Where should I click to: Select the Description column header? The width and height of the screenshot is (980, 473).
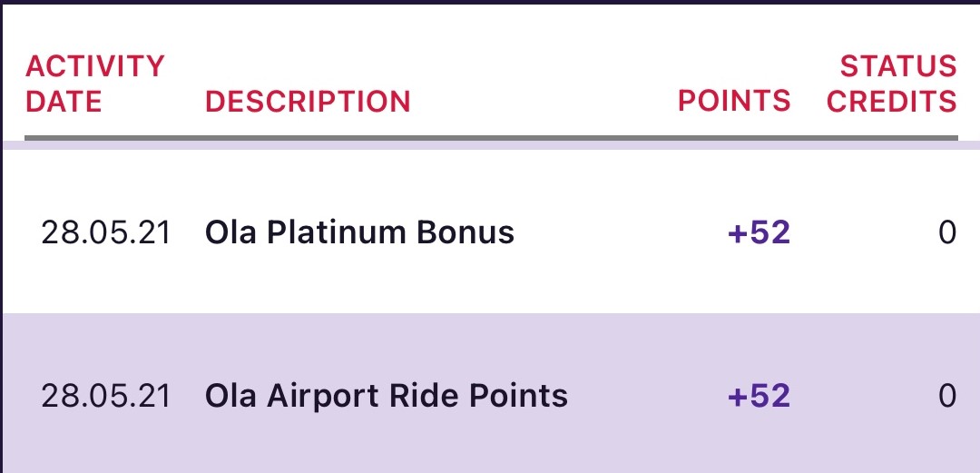[x=308, y=102]
